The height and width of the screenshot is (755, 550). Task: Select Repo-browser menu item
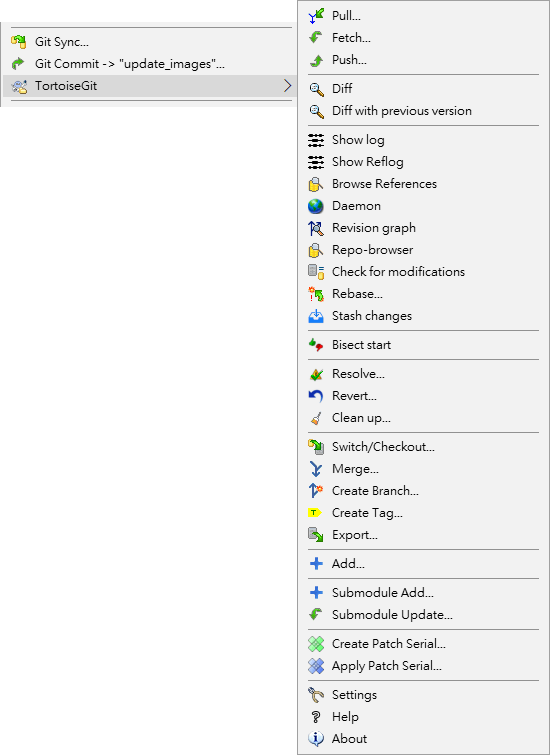(424, 250)
